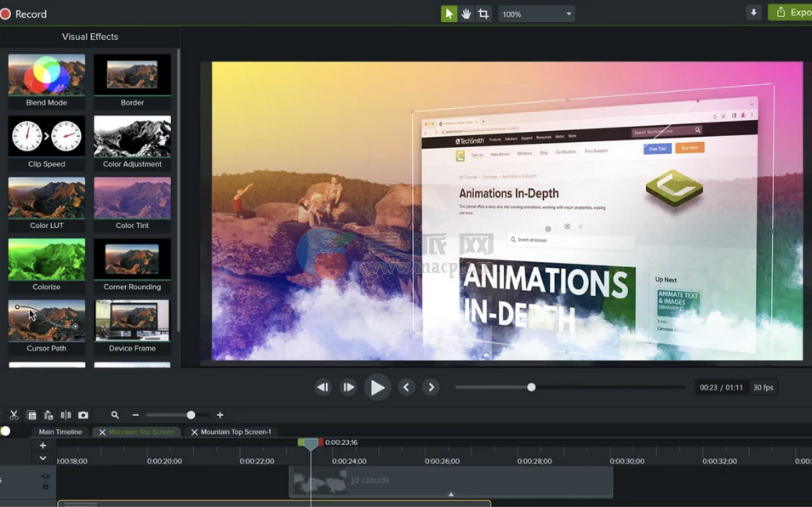Click the playback scrubber handle

click(x=531, y=387)
